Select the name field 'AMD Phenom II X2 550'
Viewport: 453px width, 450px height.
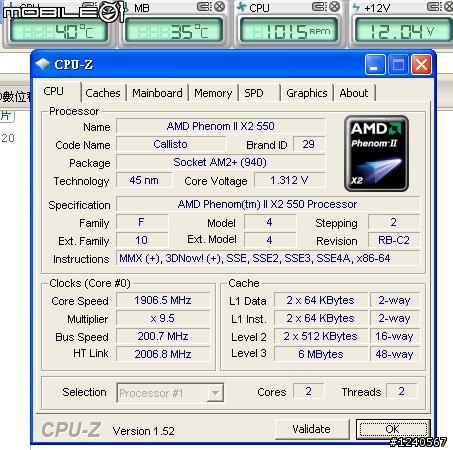[x=220, y=126]
